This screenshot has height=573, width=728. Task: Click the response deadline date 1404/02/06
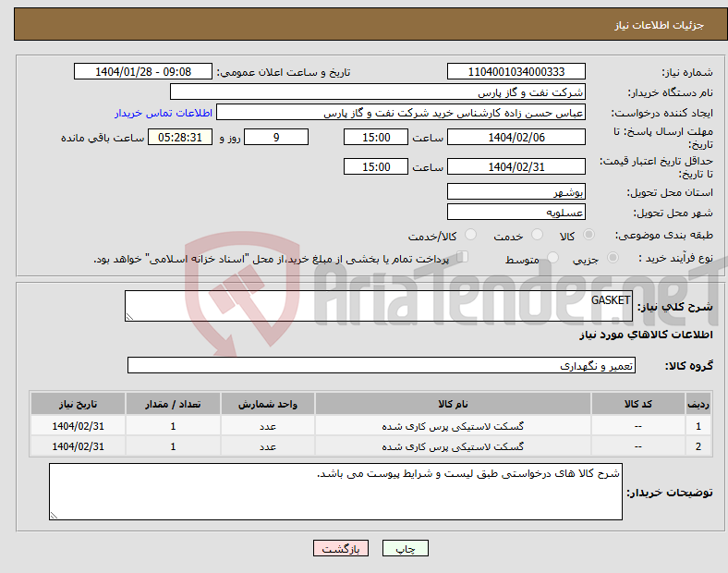tap(516, 137)
